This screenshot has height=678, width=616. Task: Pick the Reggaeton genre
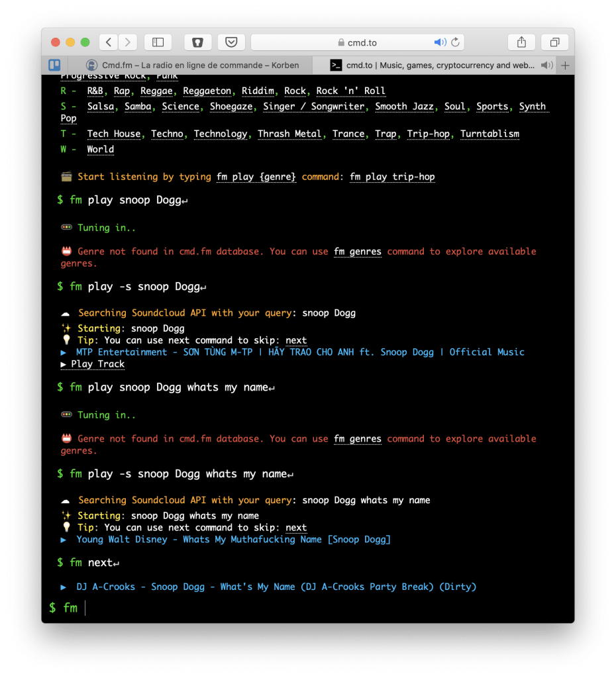(207, 91)
